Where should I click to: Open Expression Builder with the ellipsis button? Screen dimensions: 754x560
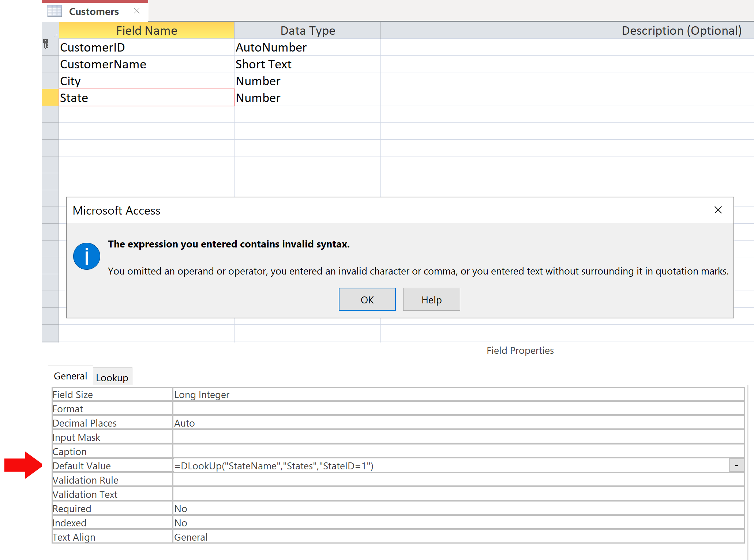tap(736, 466)
